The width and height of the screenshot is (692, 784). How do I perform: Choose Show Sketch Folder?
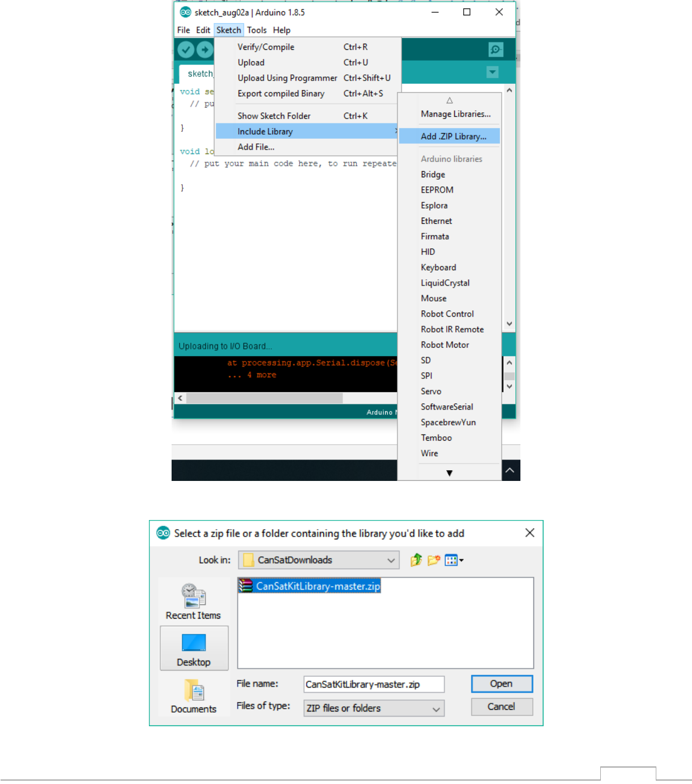(x=308, y=116)
